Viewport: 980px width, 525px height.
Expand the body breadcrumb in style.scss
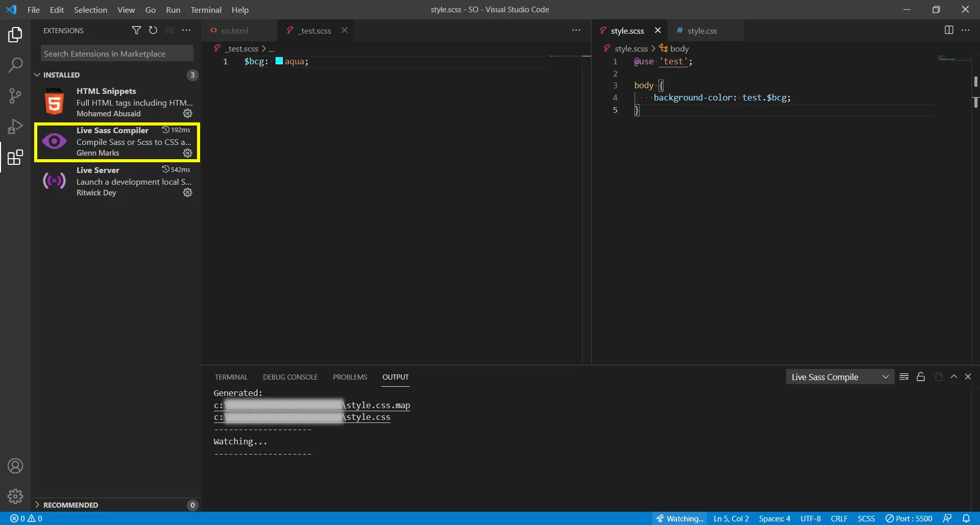(x=674, y=48)
